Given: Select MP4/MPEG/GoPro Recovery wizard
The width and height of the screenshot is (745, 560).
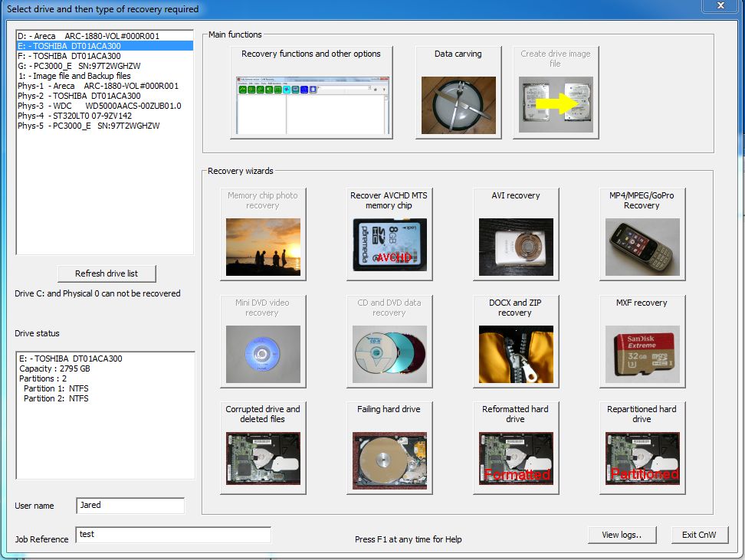Looking at the screenshot, I should pos(642,234).
